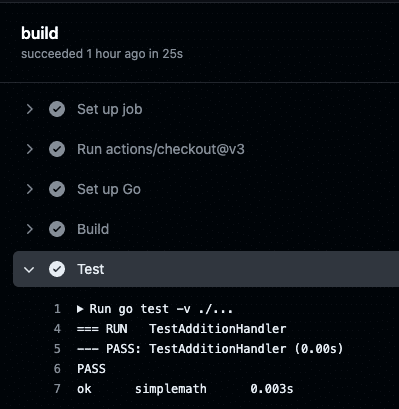
Task: Expand the Run go test command triangle
Action: pyautogui.click(x=80, y=309)
